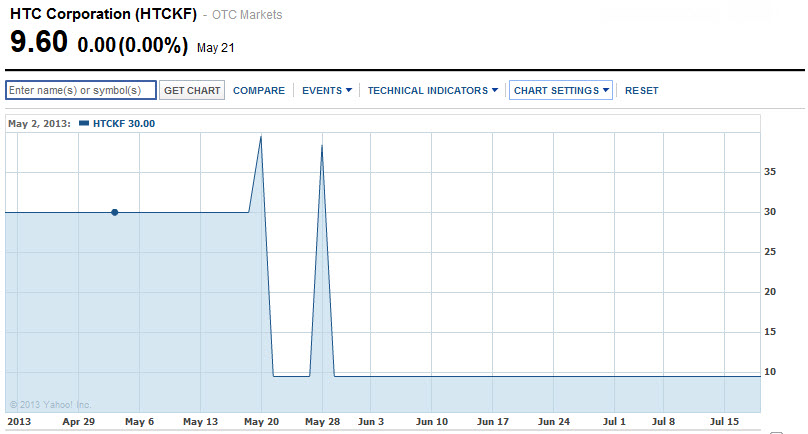
Task: Click the May 28 x-axis label
Action: click(322, 422)
